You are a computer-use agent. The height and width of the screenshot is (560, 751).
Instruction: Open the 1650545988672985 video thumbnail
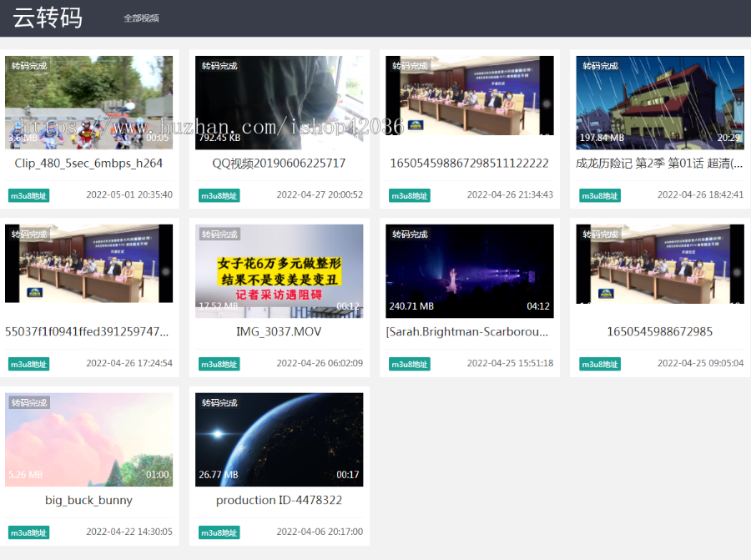pos(660,264)
